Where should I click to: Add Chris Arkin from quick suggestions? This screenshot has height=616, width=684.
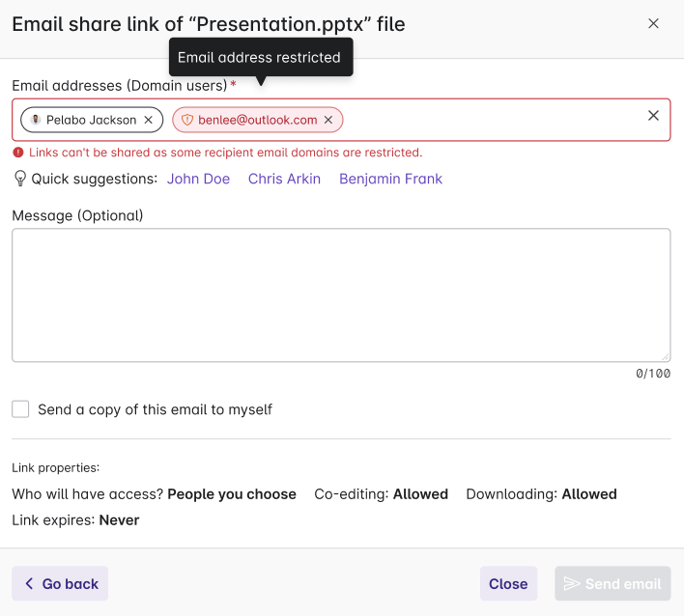[284, 179]
